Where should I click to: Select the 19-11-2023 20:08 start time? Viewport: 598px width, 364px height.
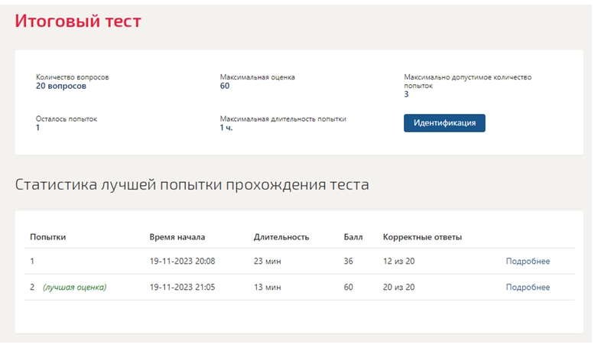(x=182, y=261)
